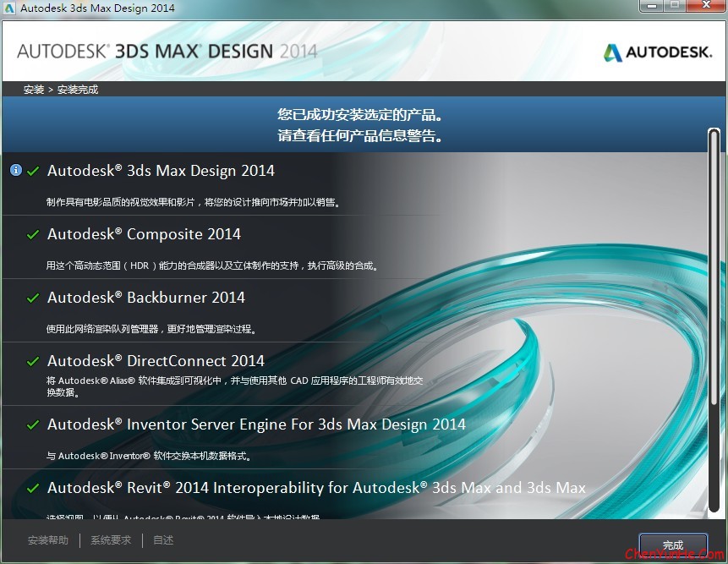Click the green checkmark next to Autodesk Backburner 2014
Image resolution: width=728 pixels, height=564 pixels.
pos(33,298)
